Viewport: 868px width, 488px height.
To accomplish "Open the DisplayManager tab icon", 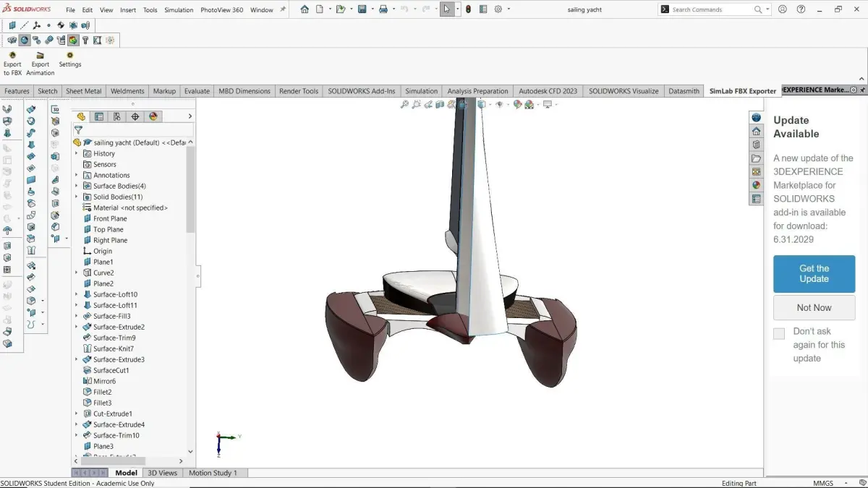I will tap(153, 116).
